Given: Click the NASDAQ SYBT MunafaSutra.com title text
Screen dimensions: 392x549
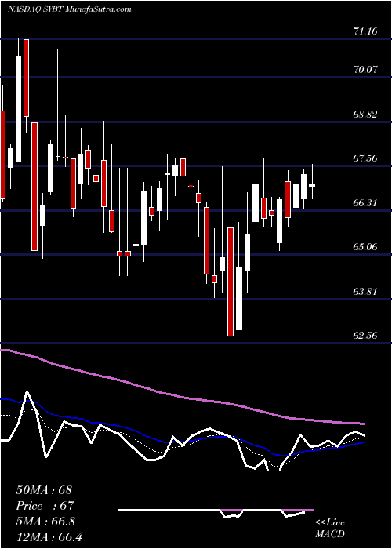Looking at the screenshot, I should (69, 9).
